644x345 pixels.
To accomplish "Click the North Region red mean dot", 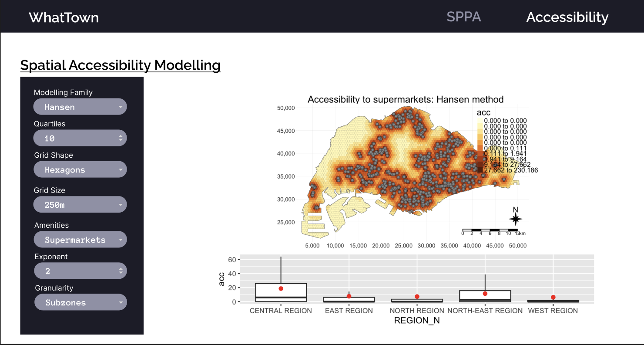I will [417, 297].
